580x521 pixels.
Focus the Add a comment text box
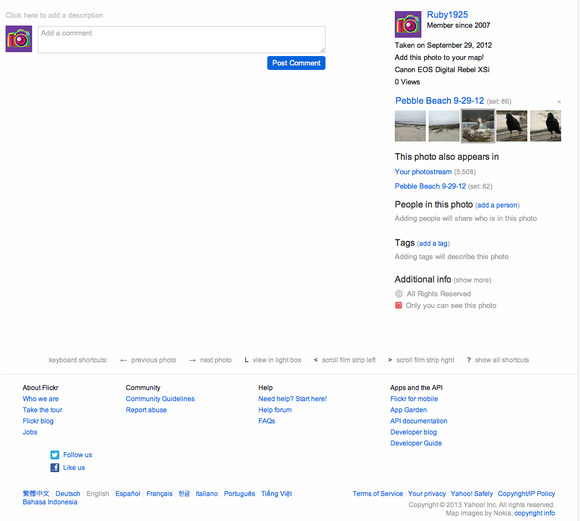coord(182,40)
